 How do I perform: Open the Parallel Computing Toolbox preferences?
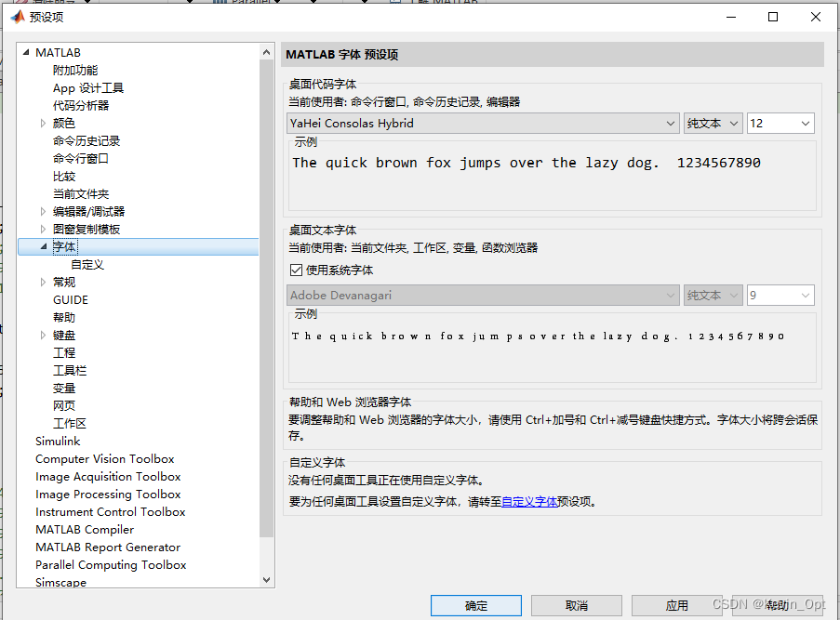pos(111,564)
